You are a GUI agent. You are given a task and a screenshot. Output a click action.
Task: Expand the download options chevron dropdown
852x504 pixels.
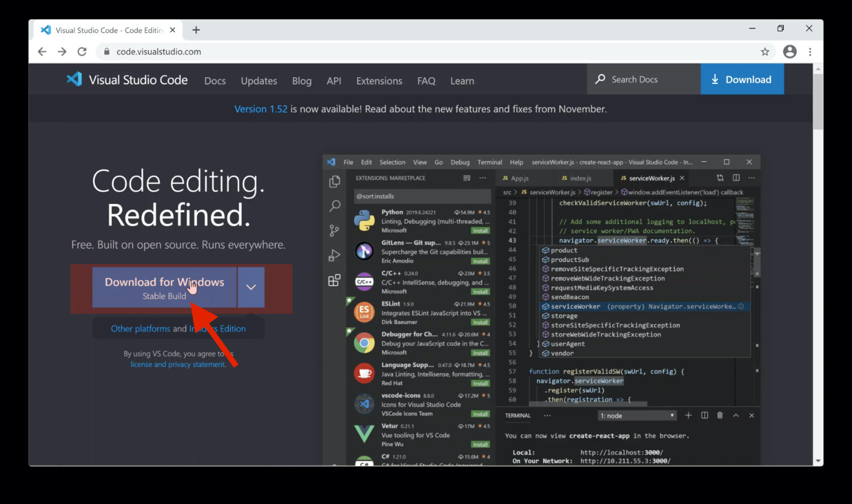tap(251, 287)
